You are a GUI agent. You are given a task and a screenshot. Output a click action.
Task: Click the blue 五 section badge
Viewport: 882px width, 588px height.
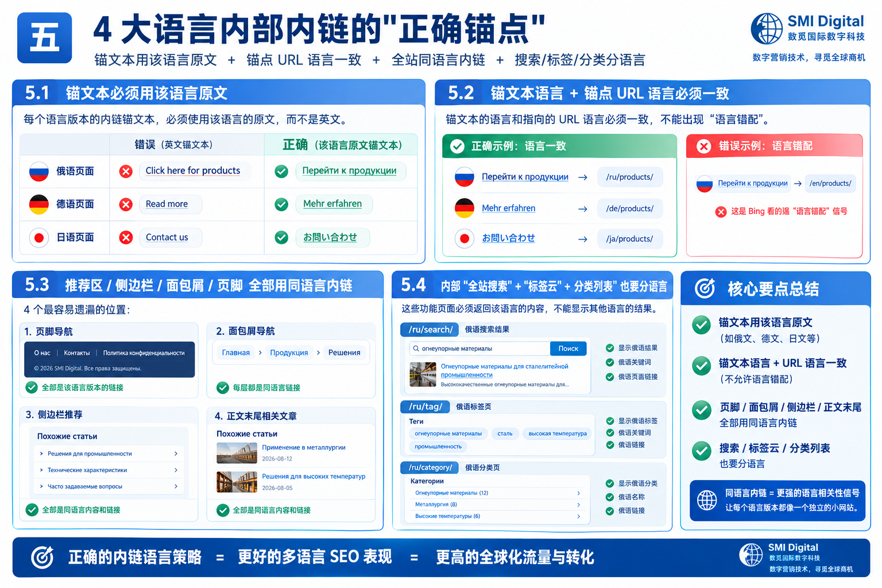pyautogui.click(x=45, y=38)
